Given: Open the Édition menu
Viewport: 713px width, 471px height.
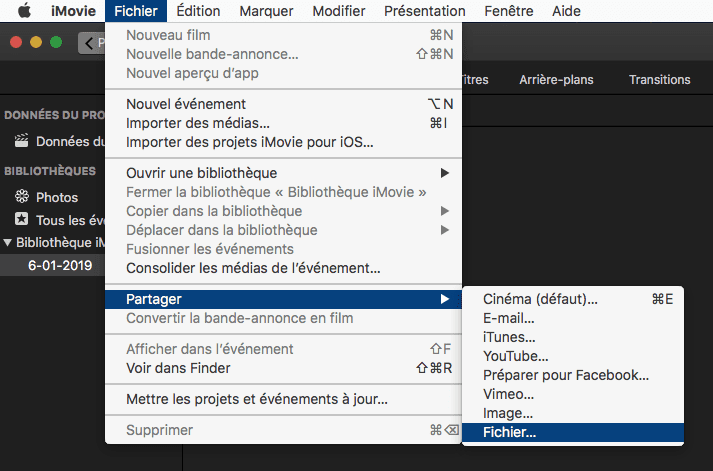Looking at the screenshot, I should [198, 11].
